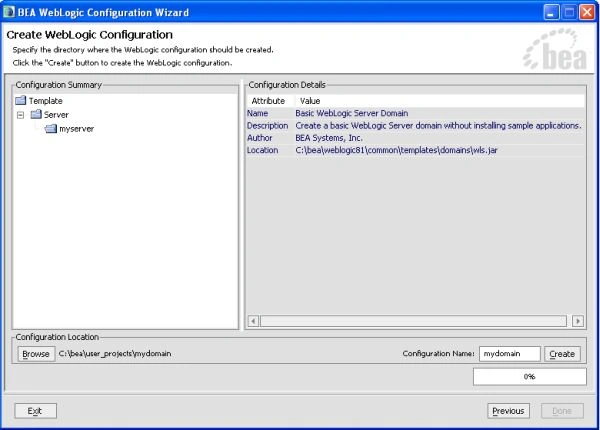
Task: Click the 0% progress bar
Action: (x=530, y=377)
